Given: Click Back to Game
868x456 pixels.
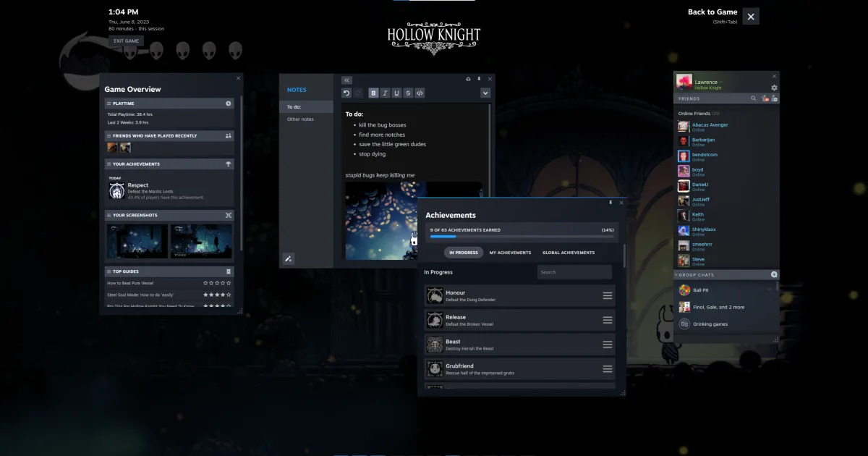Looking at the screenshot, I should [x=712, y=12].
